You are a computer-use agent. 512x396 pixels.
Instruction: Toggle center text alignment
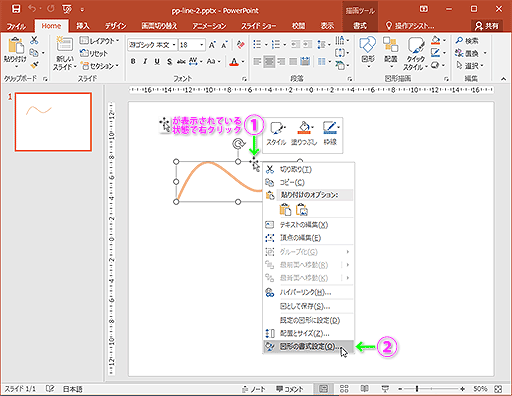tap(269, 61)
